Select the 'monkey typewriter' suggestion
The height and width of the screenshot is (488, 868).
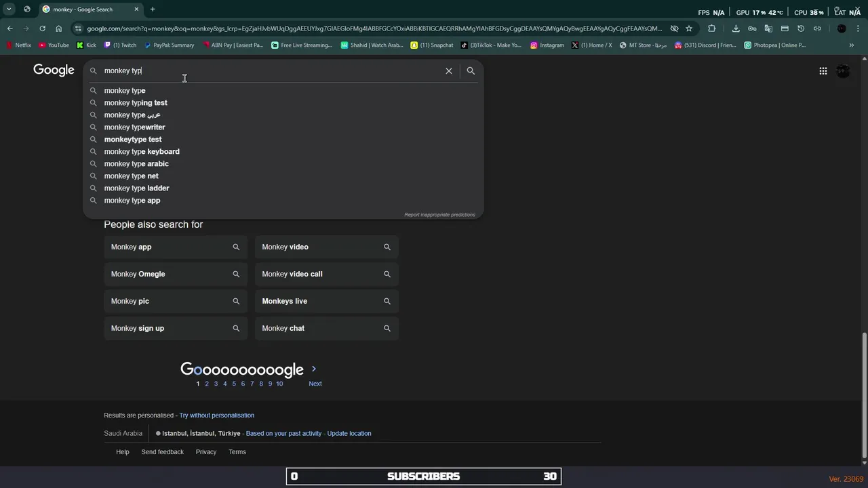click(283, 127)
